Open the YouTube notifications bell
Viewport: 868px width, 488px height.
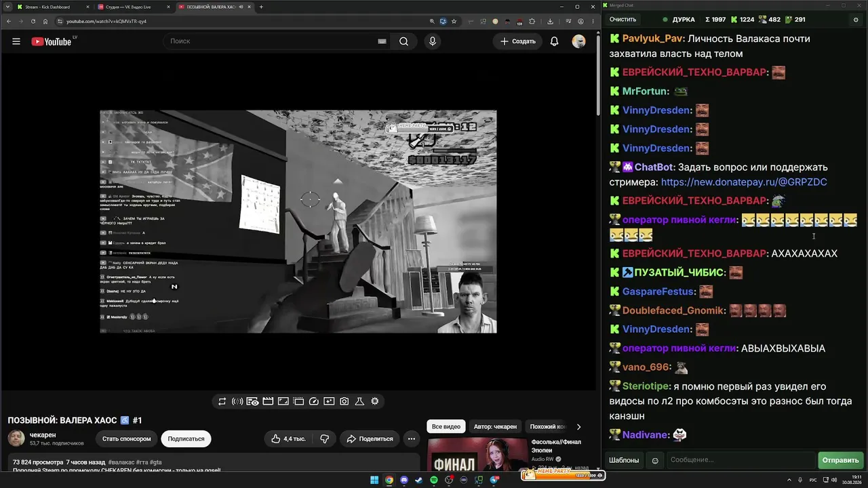[554, 41]
